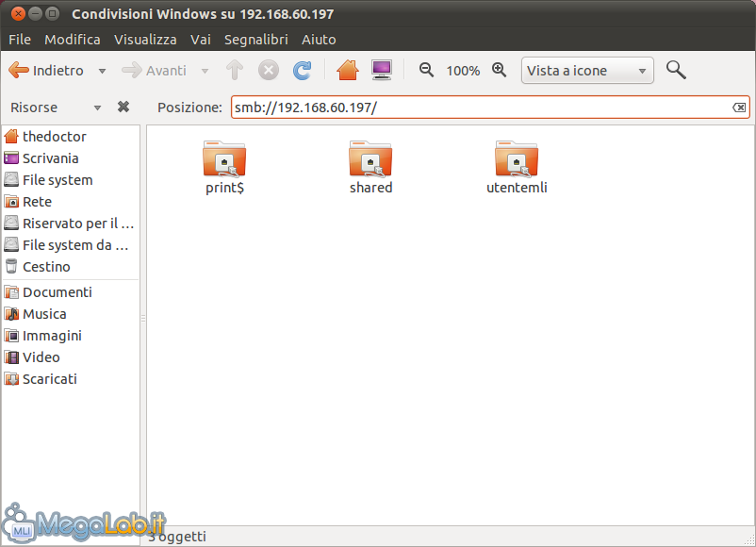Clear the location field text
This screenshot has width=756, height=547.
pyautogui.click(x=739, y=108)
